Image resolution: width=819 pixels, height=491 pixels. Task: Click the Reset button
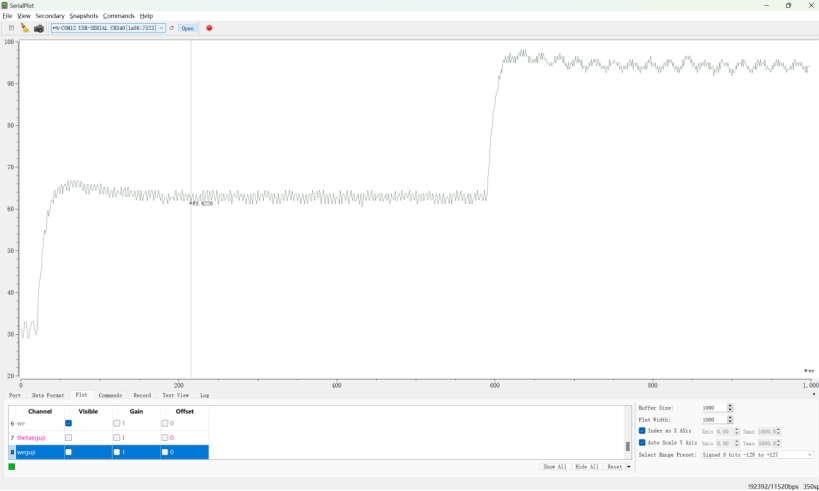coord(614,466)
